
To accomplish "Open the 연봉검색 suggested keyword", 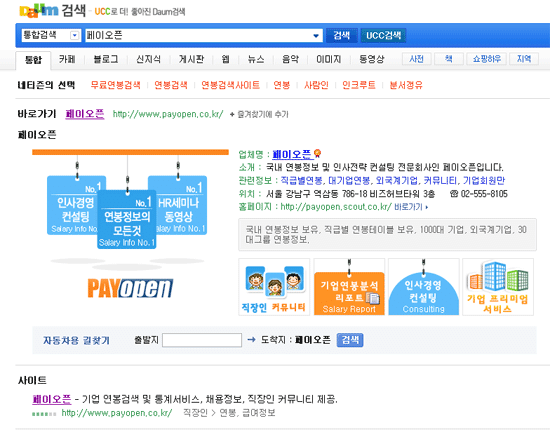I will (171, 85).
